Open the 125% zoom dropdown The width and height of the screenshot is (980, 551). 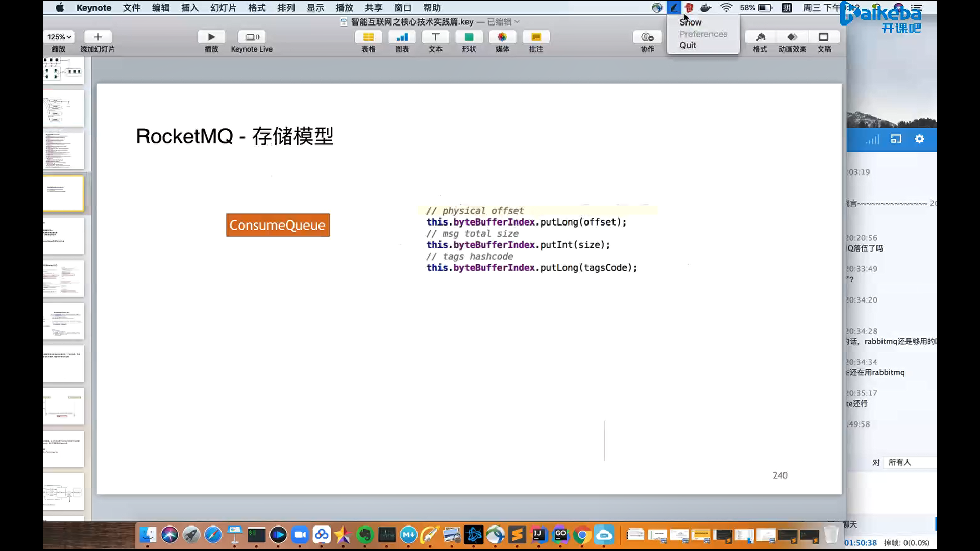tap(59, 37)
